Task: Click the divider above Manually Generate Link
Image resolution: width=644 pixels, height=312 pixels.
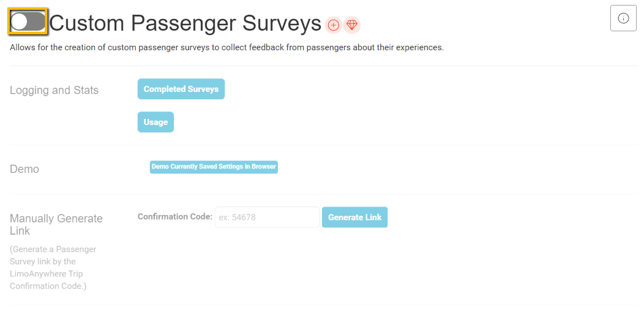Action: click(323, 194)
